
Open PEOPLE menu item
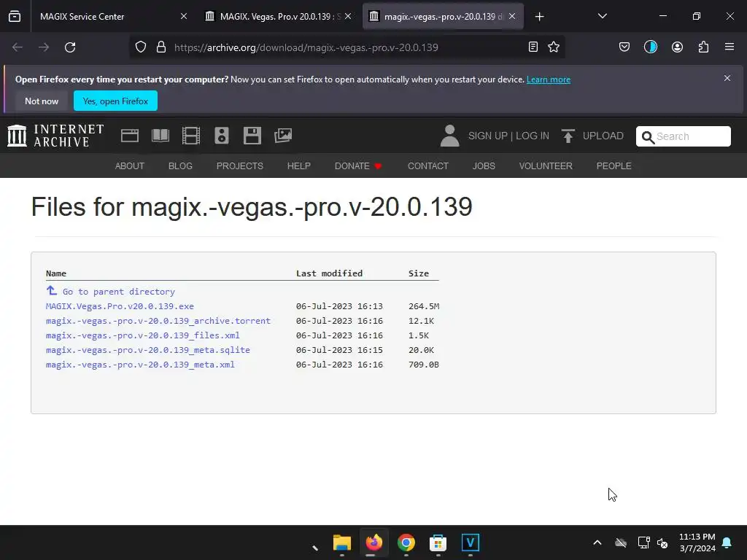(x=614, y=166)
